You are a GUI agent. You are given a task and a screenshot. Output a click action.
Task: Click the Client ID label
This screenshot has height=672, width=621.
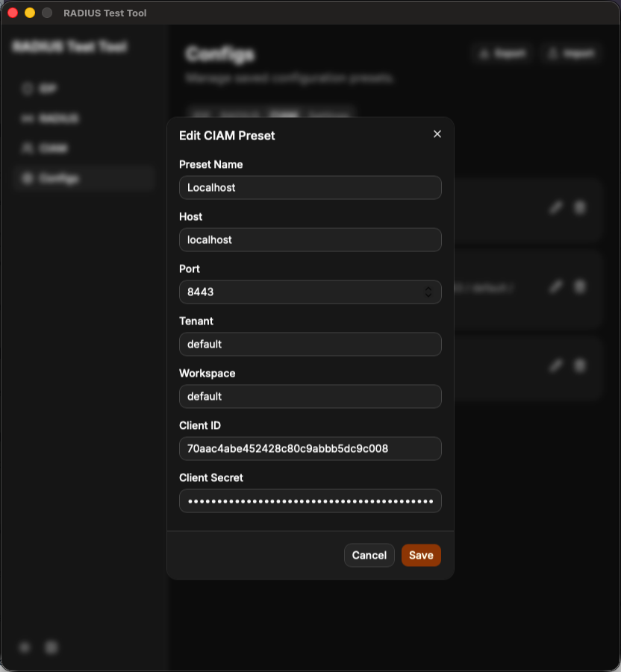[200, 426]
